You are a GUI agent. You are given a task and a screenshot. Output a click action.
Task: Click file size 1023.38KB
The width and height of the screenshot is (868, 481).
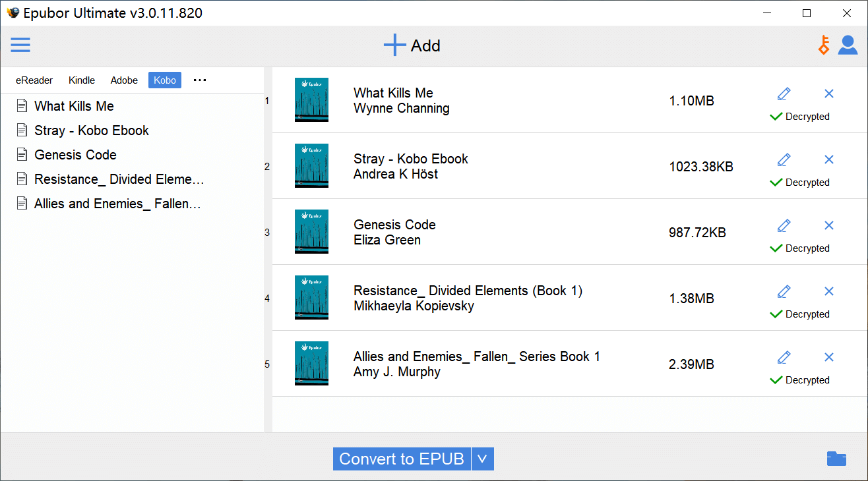[701, 167]
